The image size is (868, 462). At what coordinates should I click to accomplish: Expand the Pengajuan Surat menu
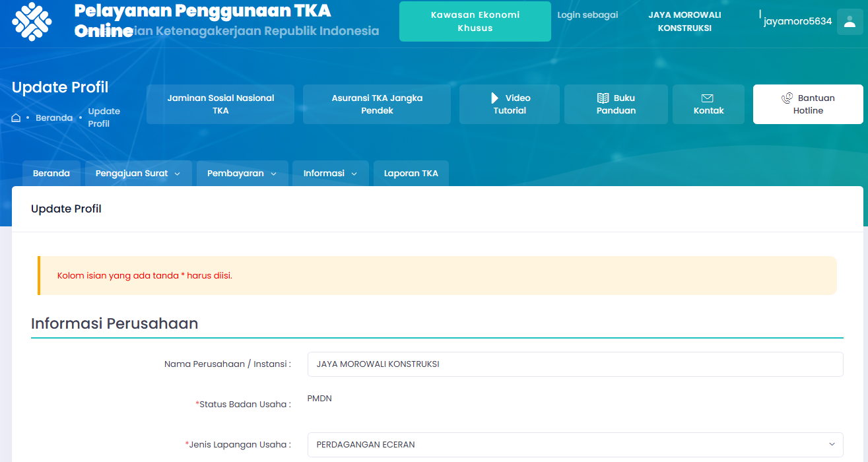(138, 174)
